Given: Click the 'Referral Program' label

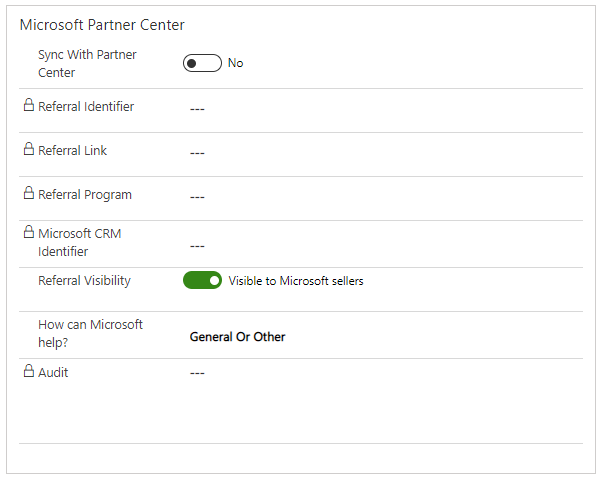Looking at the screenshot, I should click(x=85, y=195).
